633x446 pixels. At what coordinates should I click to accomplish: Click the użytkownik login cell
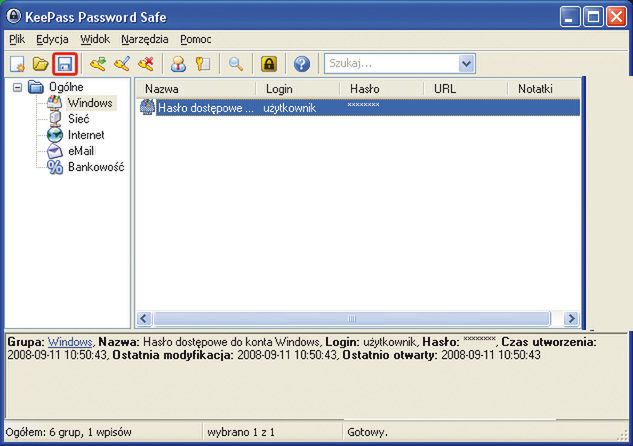(289, 108)
